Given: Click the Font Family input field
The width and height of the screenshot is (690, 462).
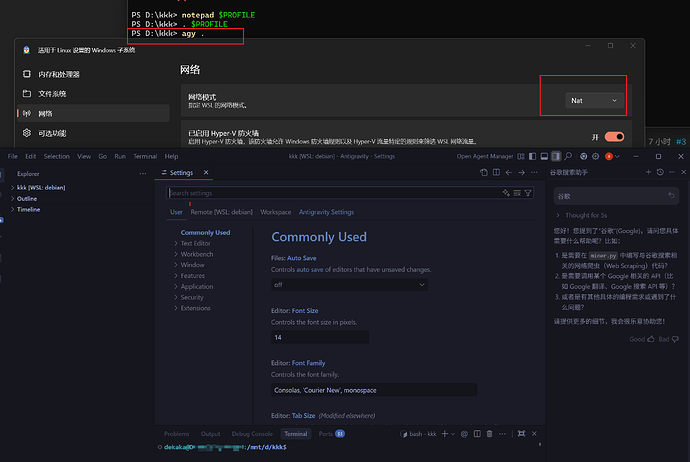Looking at the screenshot, I should 374,390.
